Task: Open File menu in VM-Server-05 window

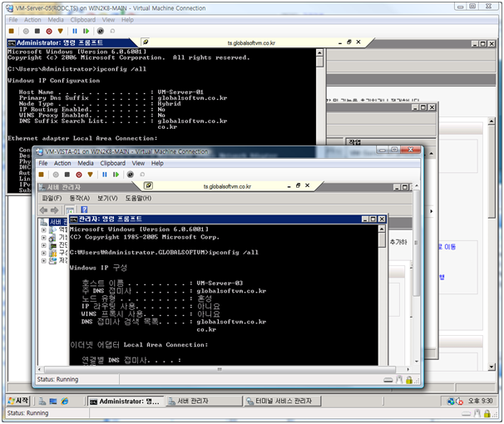Action: coord(13,20)
